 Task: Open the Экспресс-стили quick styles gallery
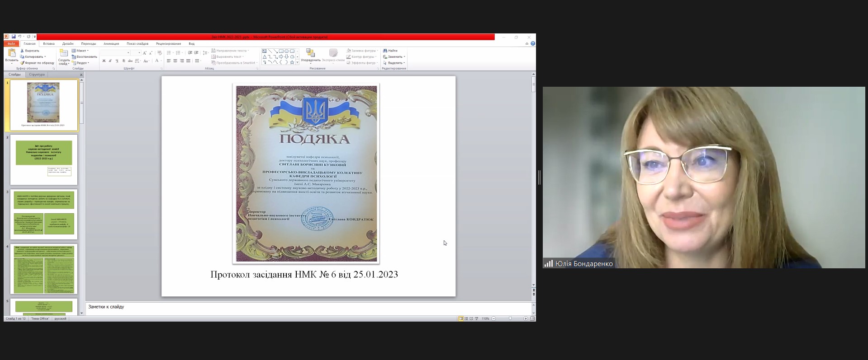pyautogui.click(x=333, y=56)
